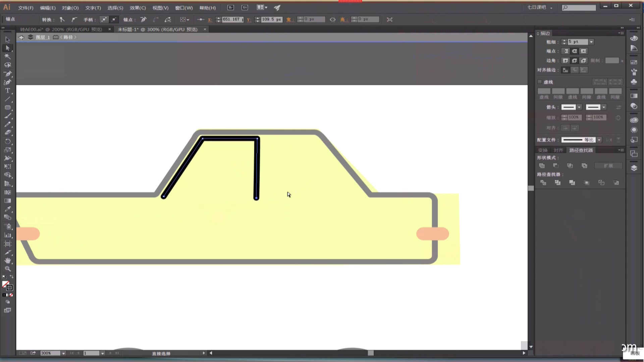Click the X coordinate input field
The height and width of the screenshot is (362, 644).
232,19
